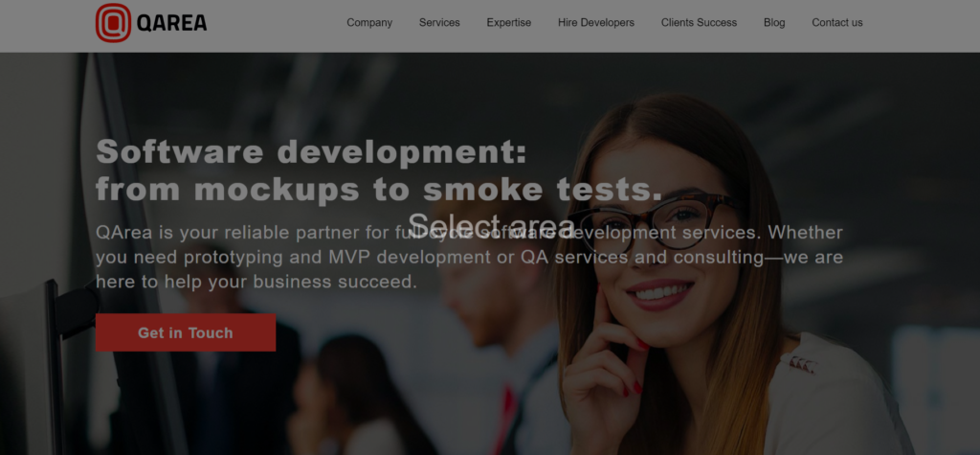Click the 'Software development:' headline line

click(312, 150)
